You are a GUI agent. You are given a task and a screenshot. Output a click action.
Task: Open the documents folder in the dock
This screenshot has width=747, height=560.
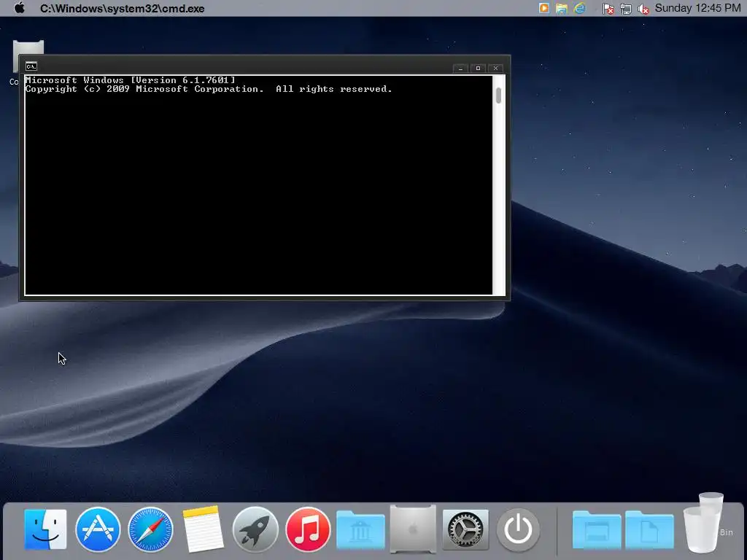[x=649, y=529]
